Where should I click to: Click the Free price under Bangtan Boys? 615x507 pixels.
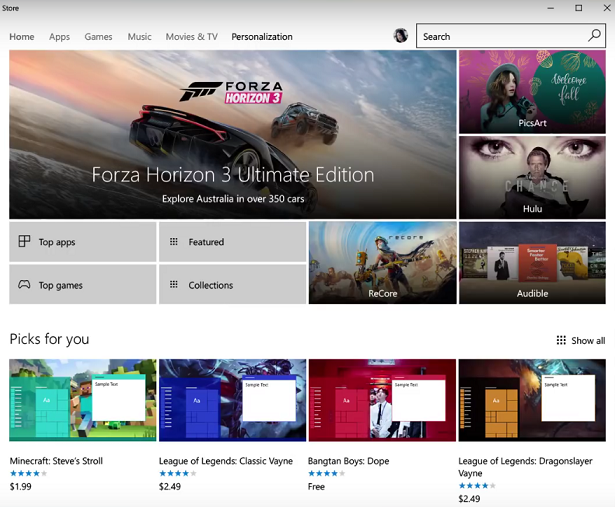(x=316, y=487)
